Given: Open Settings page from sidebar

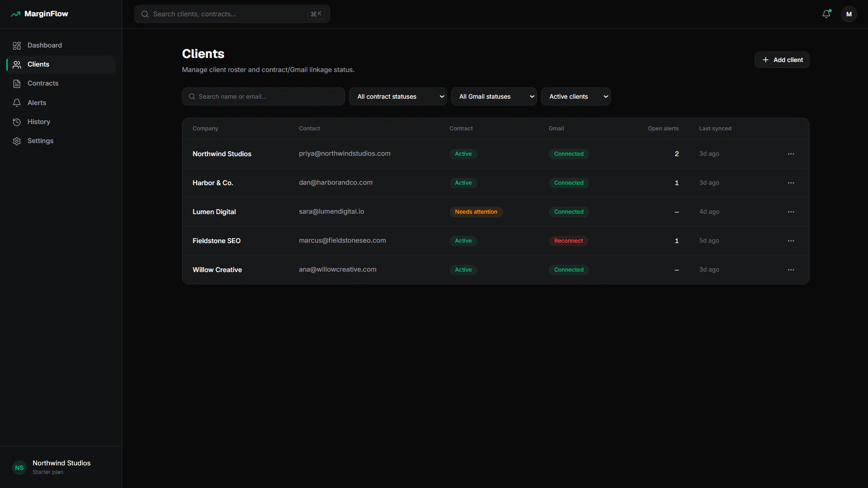Looking at the screenshot, I should tap(61, 141).
